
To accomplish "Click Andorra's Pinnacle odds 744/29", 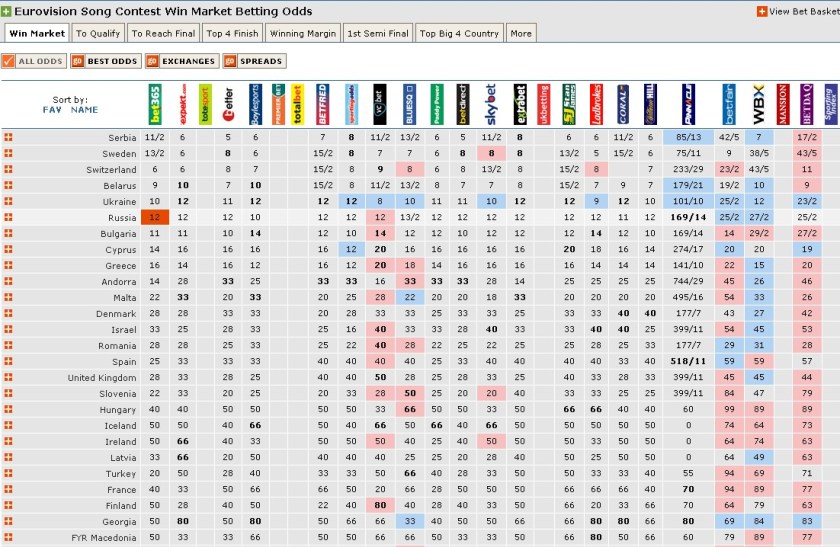I will click(x=688, y=281).
